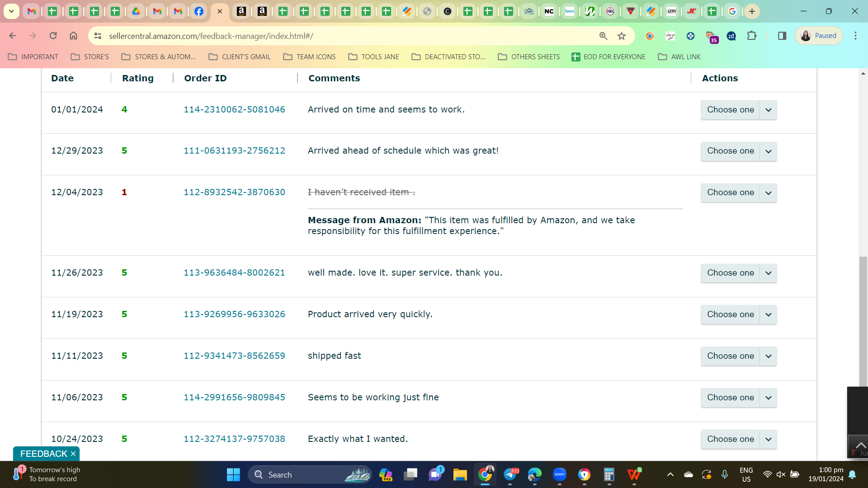Switch to first Amazon tab
Image resolution: width=868 pixels, height=488 pixels.
point(241,11)
